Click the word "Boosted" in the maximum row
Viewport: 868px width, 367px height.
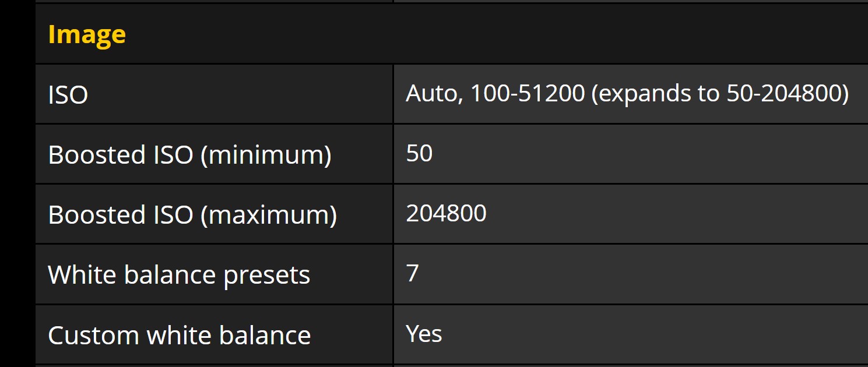[x=89, y=215]
